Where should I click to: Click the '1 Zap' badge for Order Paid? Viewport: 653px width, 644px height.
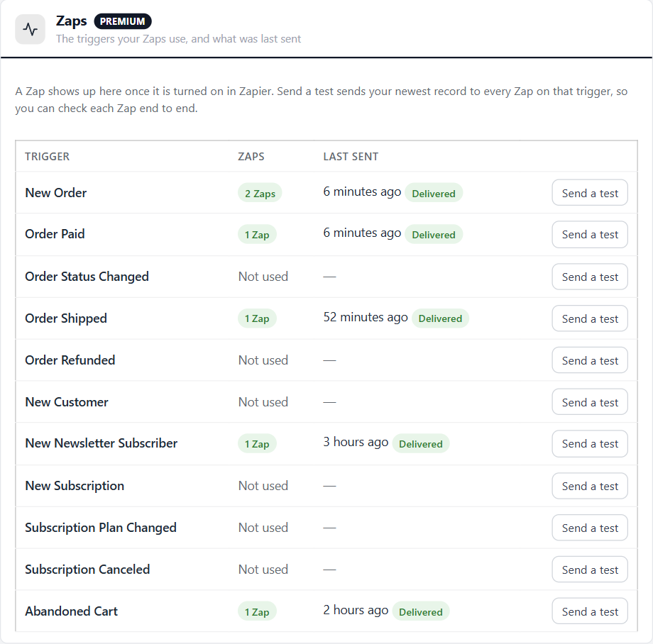tap(257, 235)
